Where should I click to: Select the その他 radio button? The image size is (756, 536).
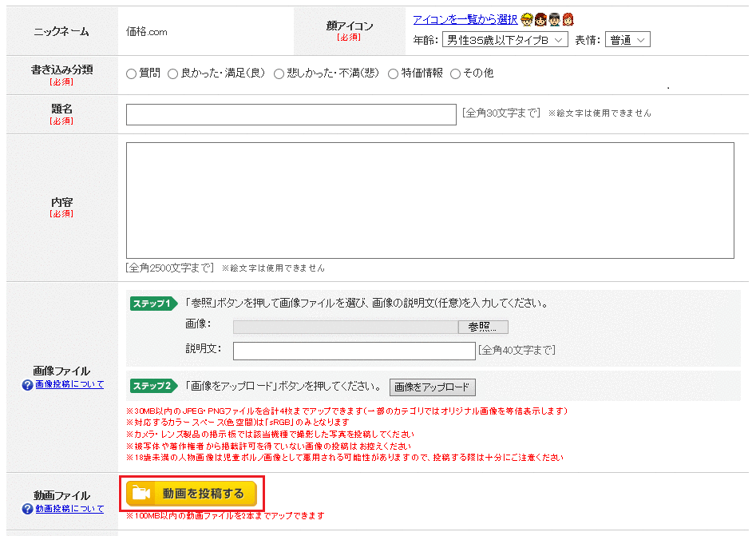455,73
